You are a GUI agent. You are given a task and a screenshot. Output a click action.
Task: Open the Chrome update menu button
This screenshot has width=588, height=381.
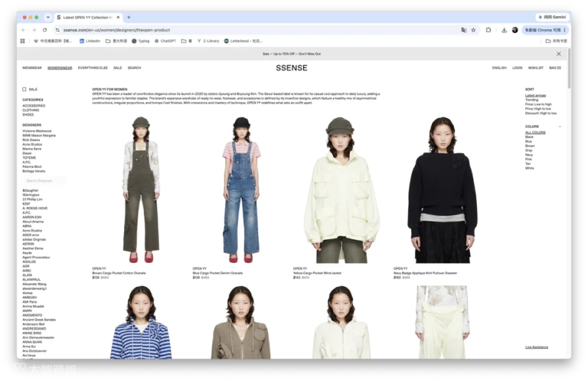(545, 30)
